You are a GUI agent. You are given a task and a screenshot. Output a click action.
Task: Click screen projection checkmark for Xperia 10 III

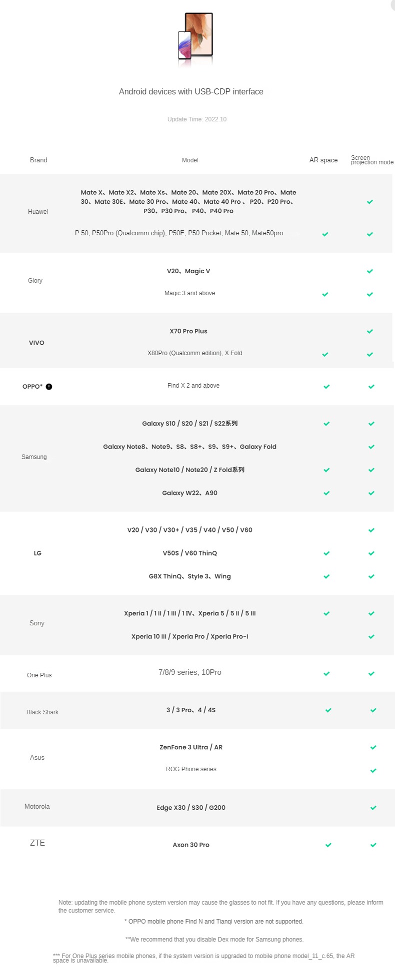point(371,636)
